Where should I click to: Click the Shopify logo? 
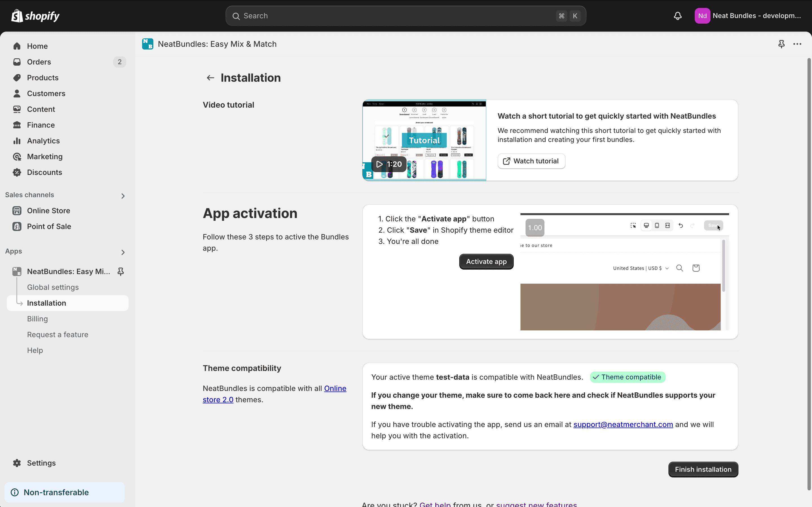pyautogui.click(x=35, y=16)
